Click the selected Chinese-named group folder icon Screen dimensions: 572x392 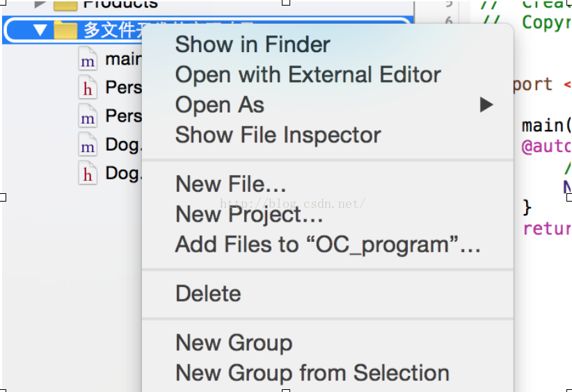coord(65,31)
